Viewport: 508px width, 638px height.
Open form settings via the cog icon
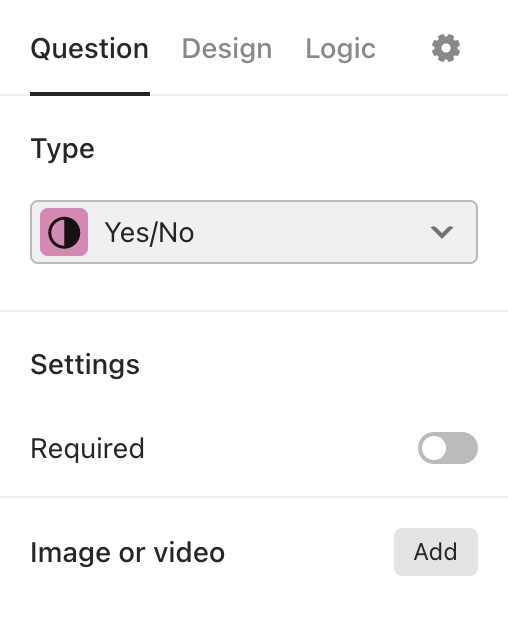446,48
